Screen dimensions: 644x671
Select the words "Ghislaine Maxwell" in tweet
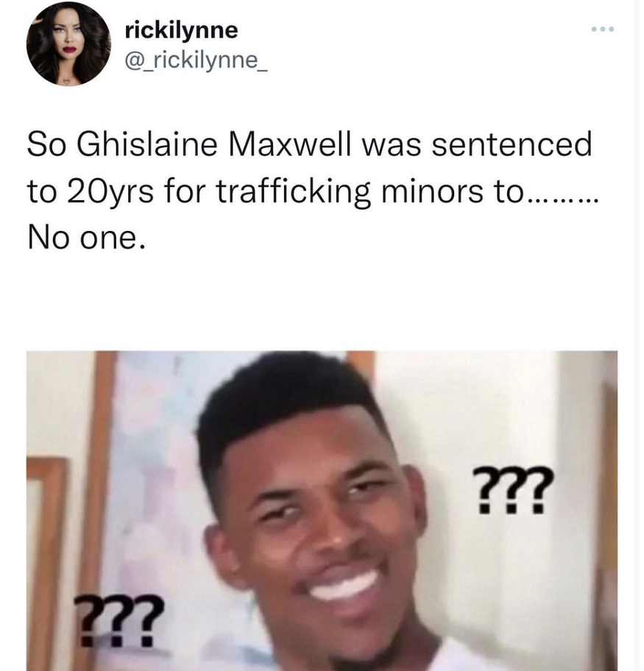pyautogui.click(x=213, y=144)
